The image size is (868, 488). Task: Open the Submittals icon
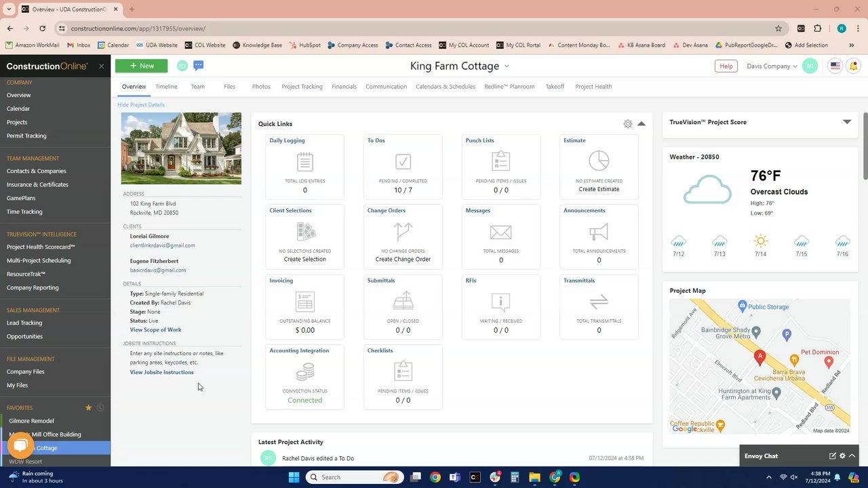(403, 301)
